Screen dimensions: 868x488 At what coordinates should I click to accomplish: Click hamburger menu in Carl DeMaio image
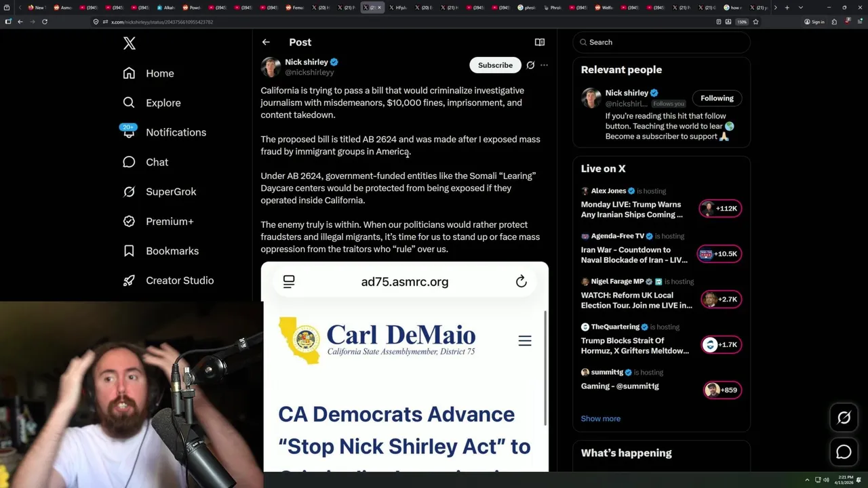click(x=525, y=341)
